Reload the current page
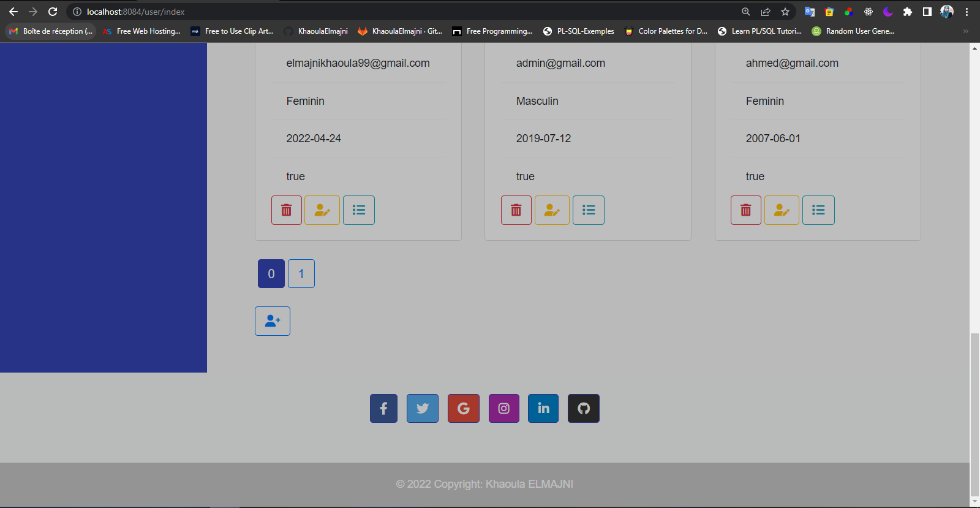 pos(53,12)
